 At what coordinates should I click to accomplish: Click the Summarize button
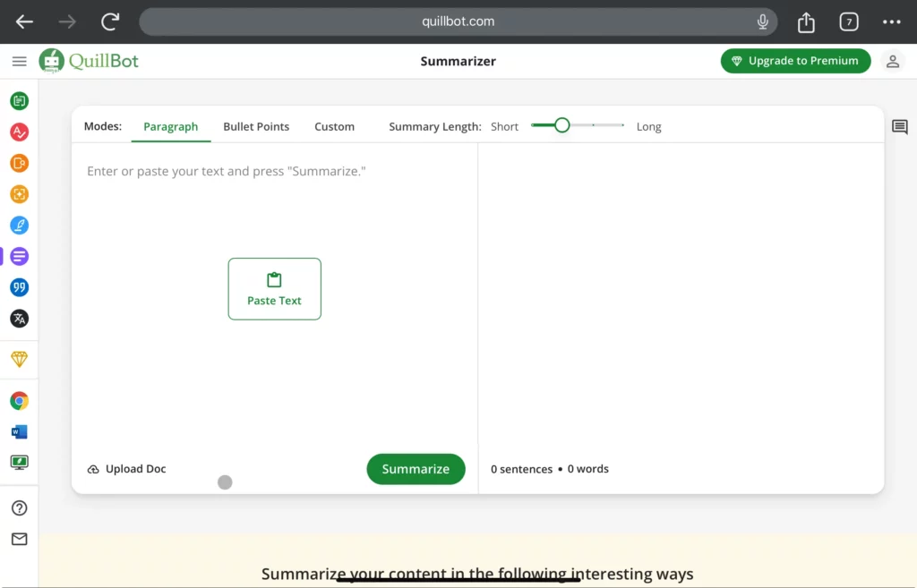[x=416, y=469]
